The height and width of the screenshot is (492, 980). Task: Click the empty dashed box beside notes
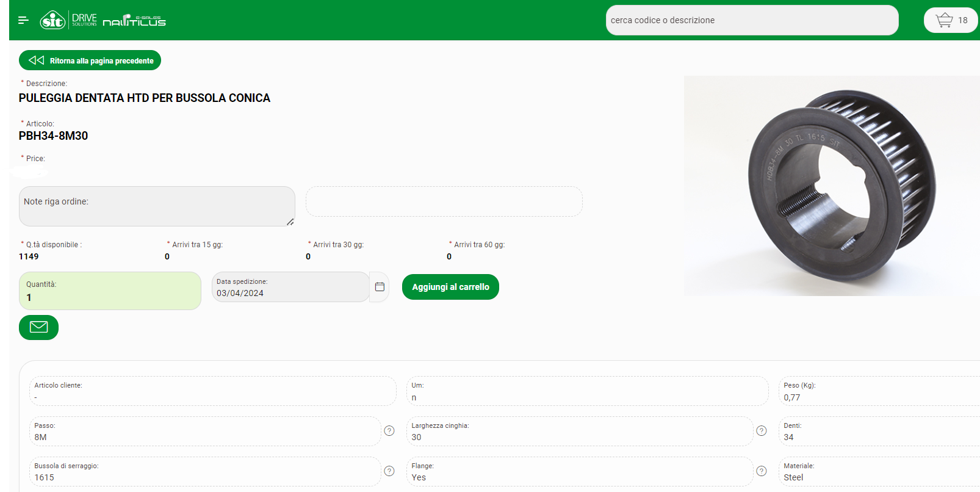[x=444, y=201]
